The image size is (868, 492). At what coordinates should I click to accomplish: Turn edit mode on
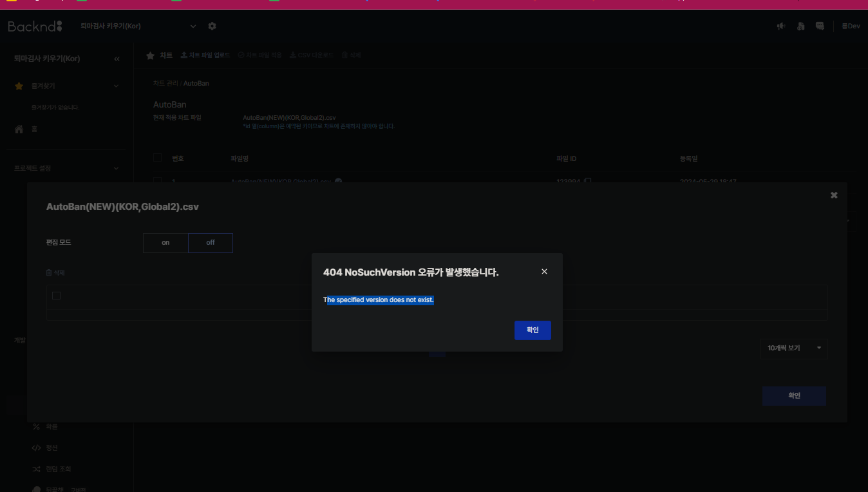pyautogui.click(x=165, y=243)
